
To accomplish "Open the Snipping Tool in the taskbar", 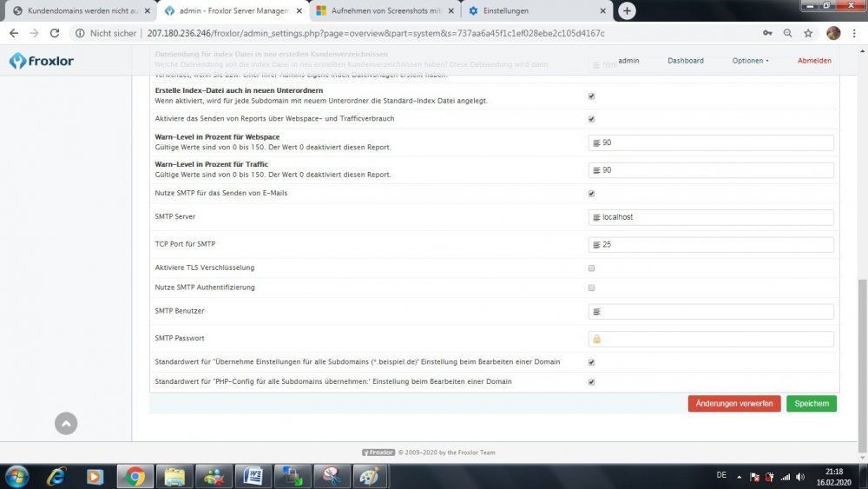I will 332,476.
